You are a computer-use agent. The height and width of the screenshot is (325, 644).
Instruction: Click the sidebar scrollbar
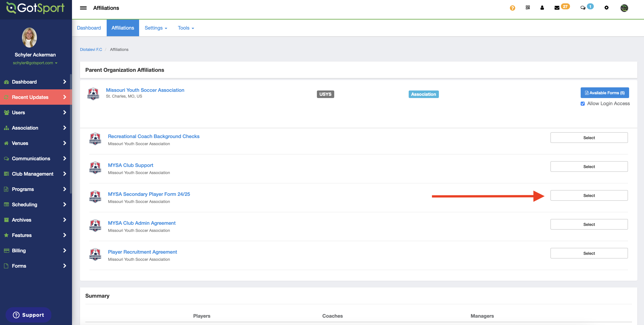[71, 134]
